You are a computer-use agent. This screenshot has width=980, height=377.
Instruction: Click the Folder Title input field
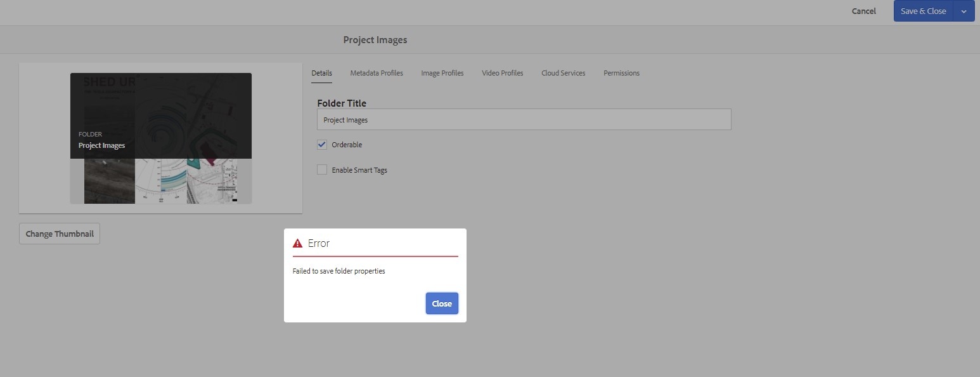click(x=524, y=119)
